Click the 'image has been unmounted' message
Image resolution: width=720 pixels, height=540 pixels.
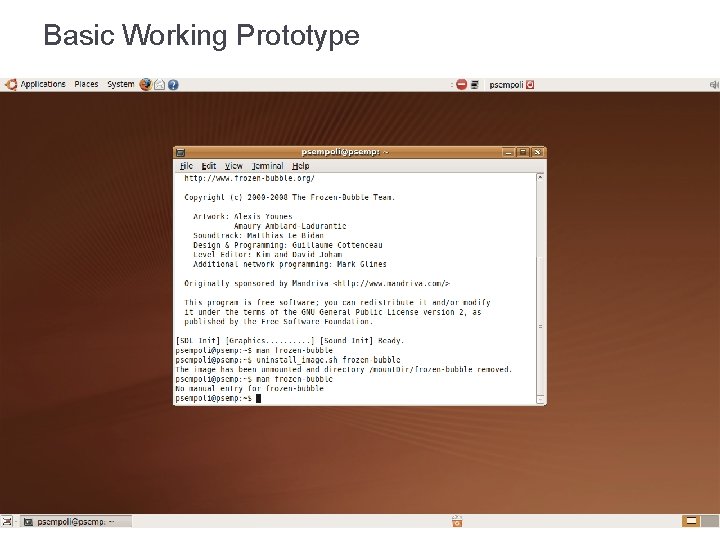(x=343, y=369)
